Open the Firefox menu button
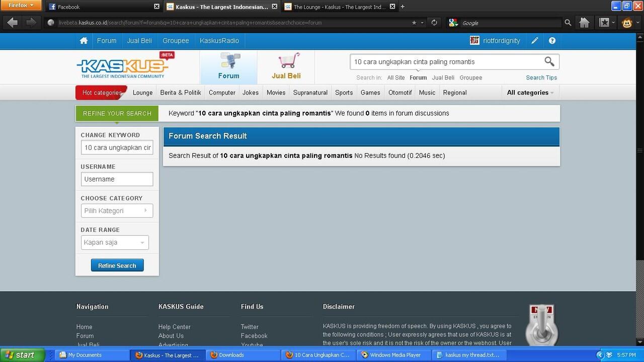Screen dimensions: 644x362 click(x=20, y=6)
